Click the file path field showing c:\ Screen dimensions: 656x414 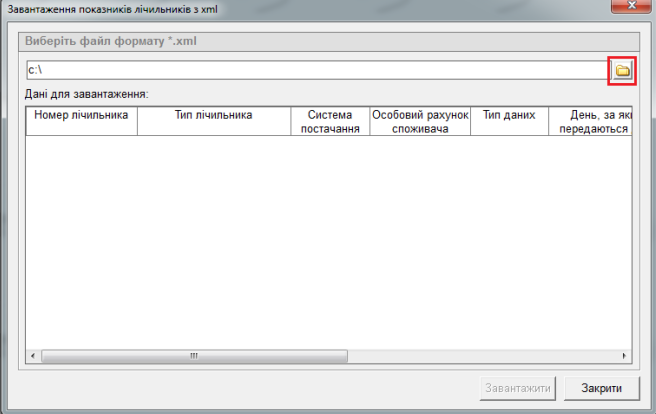315,71
